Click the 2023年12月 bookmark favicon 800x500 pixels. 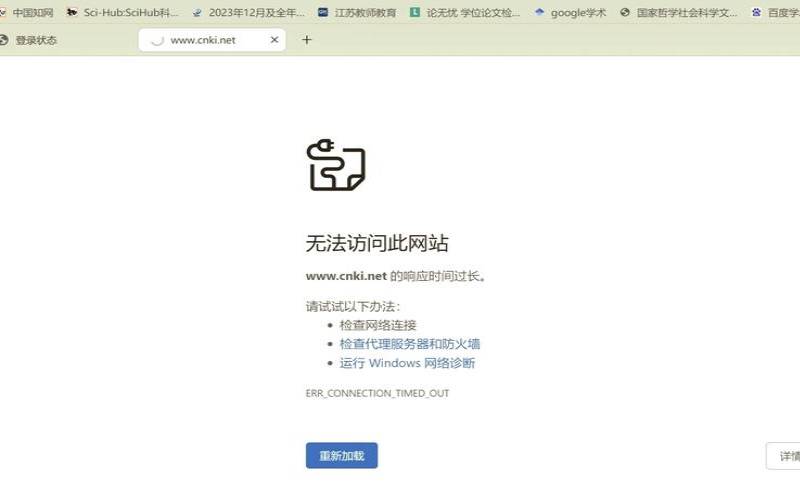(197, 13)
